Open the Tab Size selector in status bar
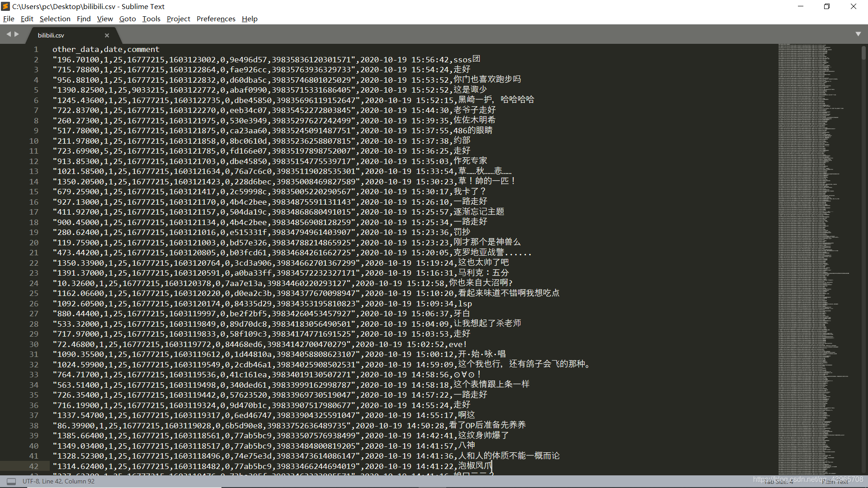This screenshot has height=488, width=868. (778, 482)
